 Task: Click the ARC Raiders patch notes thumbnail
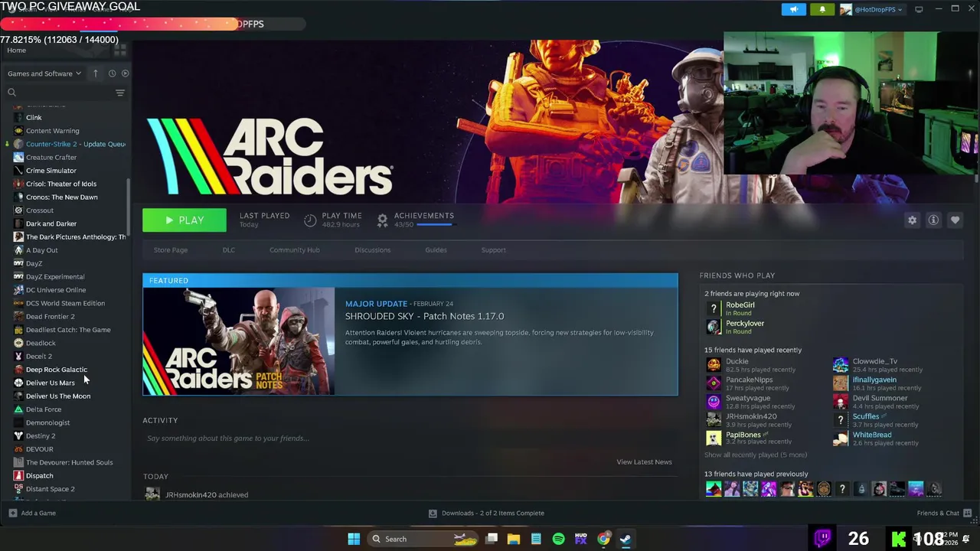point(239,341)
